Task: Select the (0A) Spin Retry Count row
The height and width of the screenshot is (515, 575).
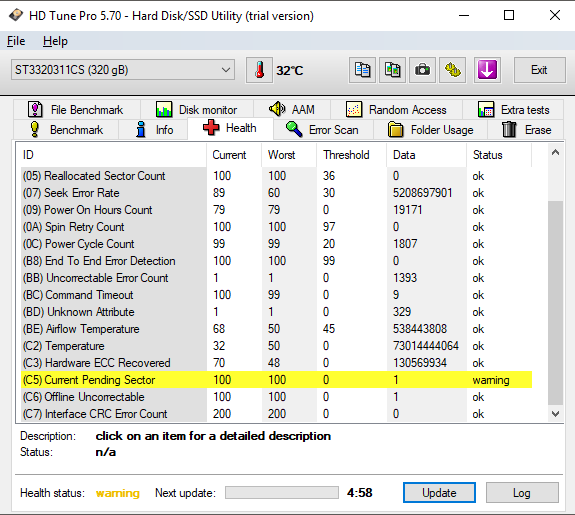Action: [x=277, y=227]
